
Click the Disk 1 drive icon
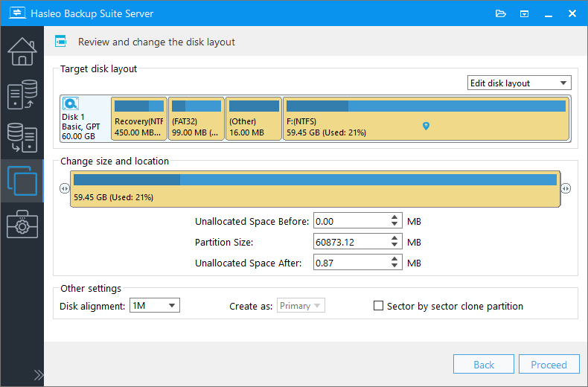[71, 103]
